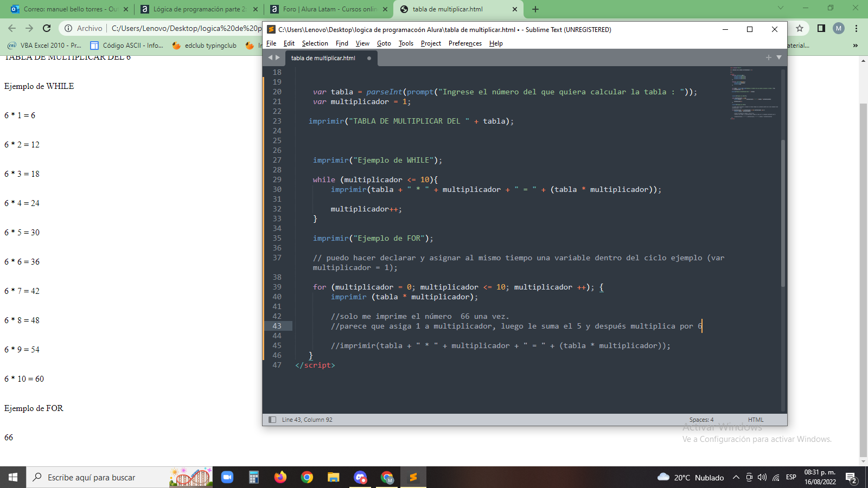
Task: Switch to the Outlook 'Correo: manuel bello torres' tab
Action: 70,9
